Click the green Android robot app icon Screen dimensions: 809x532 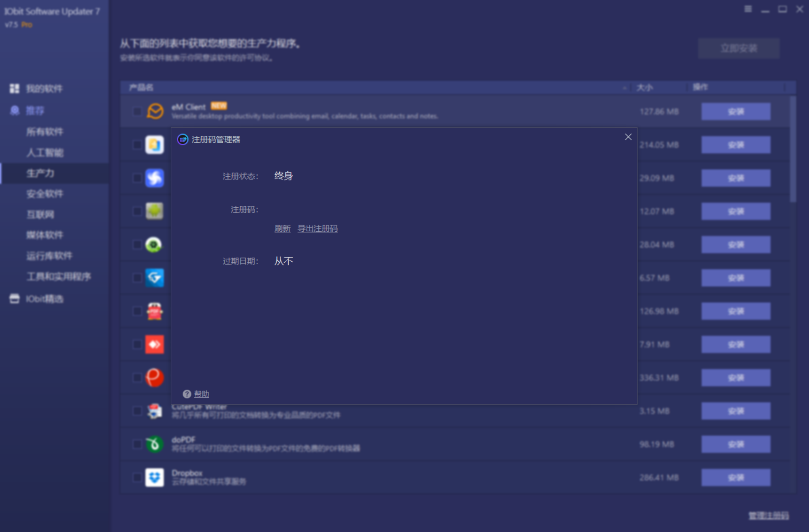(155, 211)
